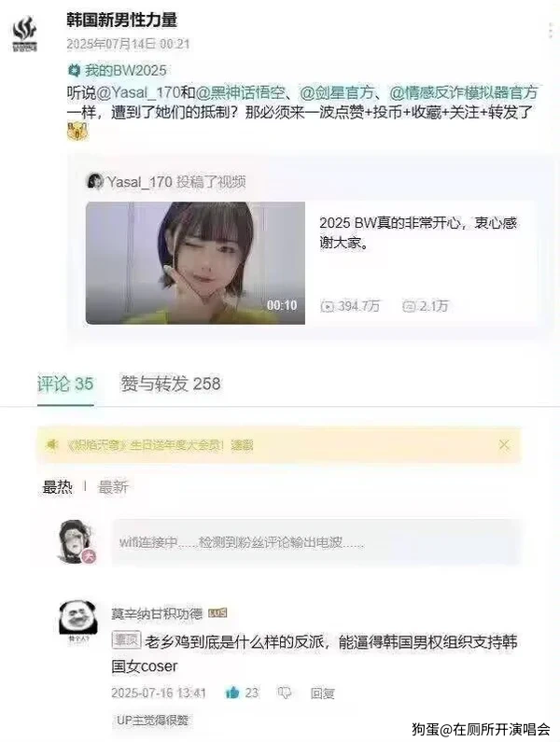Switch to the 评论 35 tab
Screen dimensions: 560x742
(65, 384)
